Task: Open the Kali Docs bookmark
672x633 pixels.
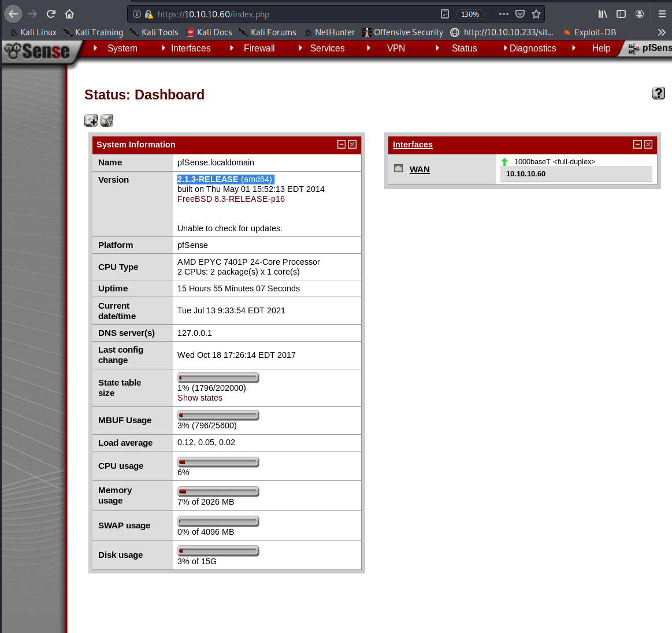Action: 210,32
